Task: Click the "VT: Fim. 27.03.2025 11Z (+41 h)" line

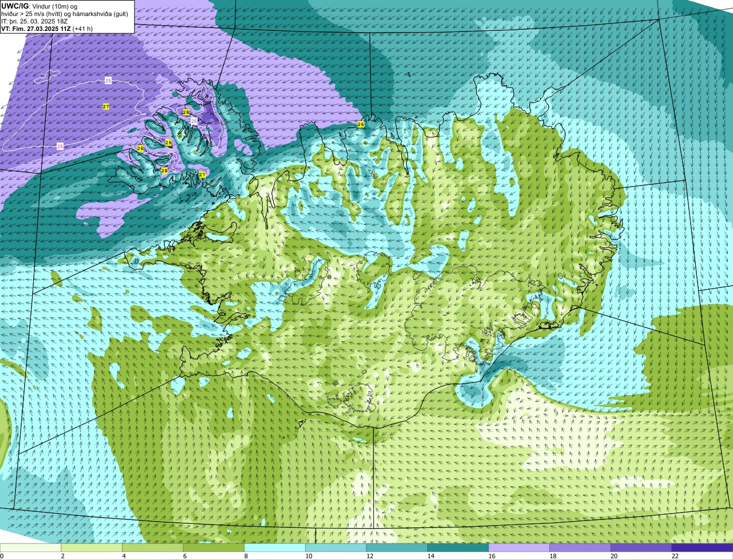Action: (x=47, y=28)
